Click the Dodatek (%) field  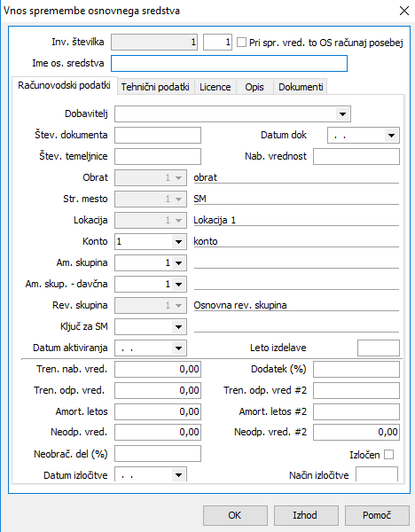pos(356,369)
